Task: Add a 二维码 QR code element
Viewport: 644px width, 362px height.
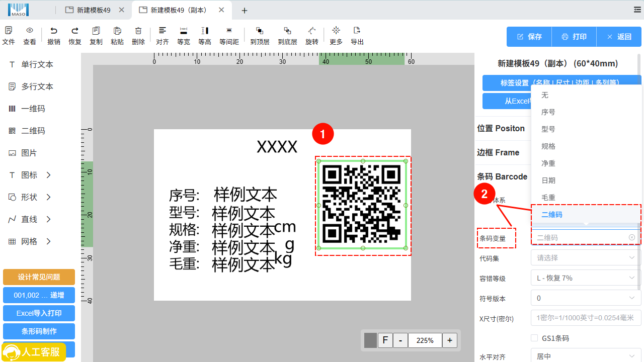Action: tap(27, 131)
